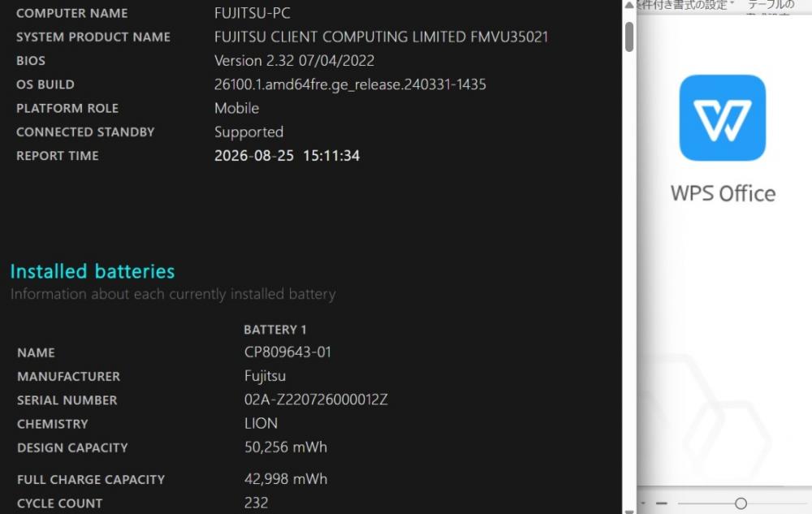Click the cycle count value 232

point(257,503)
